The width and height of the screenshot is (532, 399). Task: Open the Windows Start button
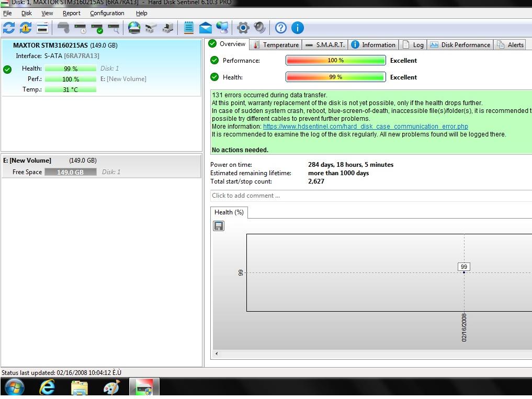(15, 387)
